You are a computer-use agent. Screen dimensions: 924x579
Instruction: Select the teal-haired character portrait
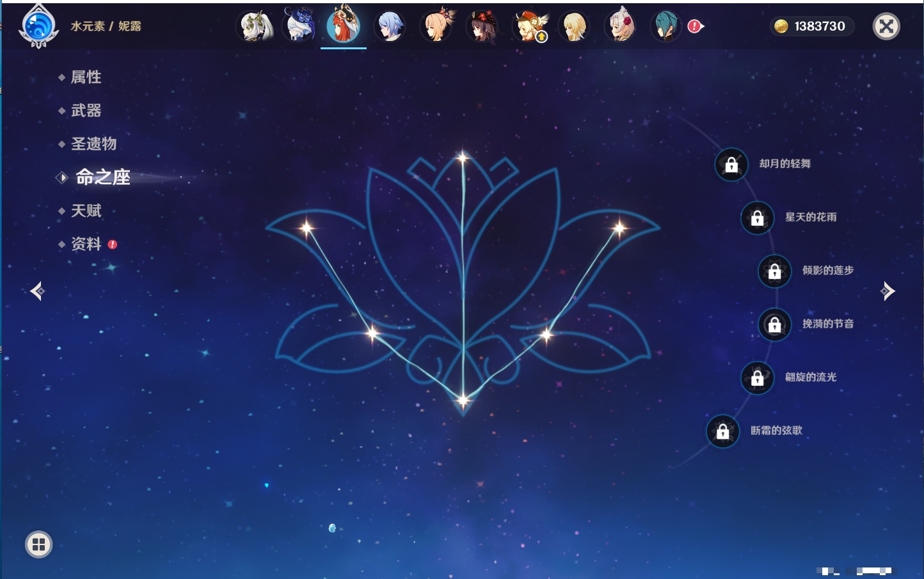[x=666, y=26]
